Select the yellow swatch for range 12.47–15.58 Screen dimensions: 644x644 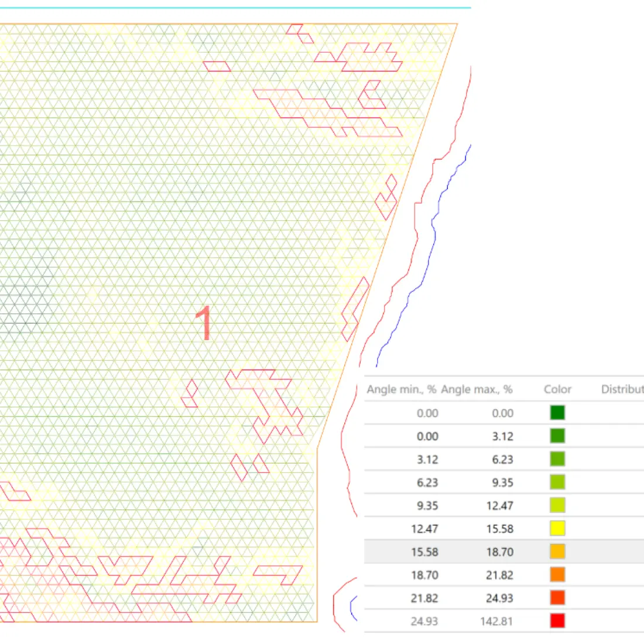tap(557, 529)
